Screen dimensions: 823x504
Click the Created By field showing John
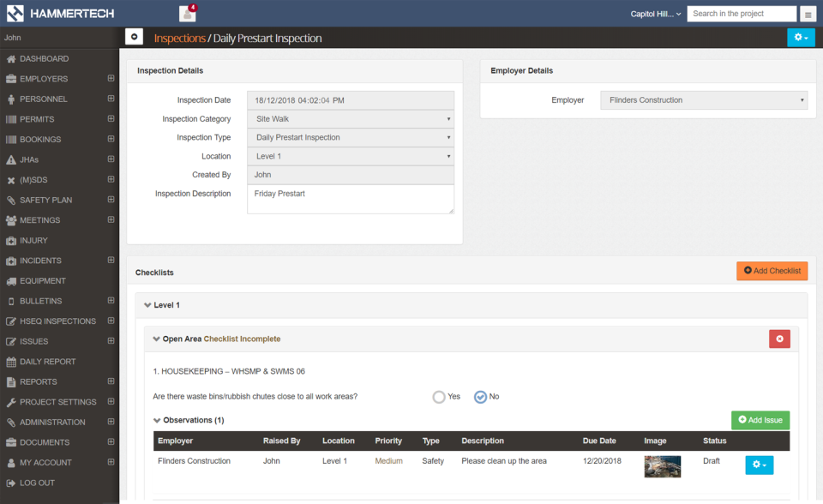click(351, 175)
